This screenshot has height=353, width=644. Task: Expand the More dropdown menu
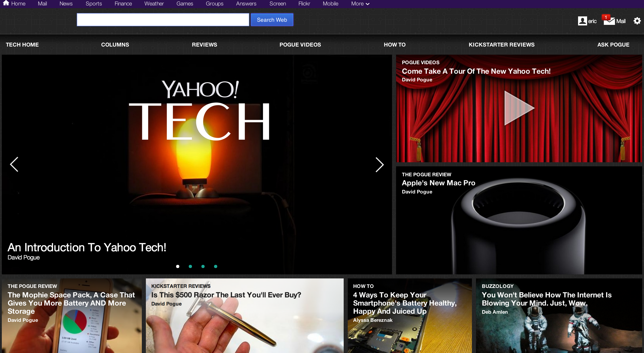(360, 4)
